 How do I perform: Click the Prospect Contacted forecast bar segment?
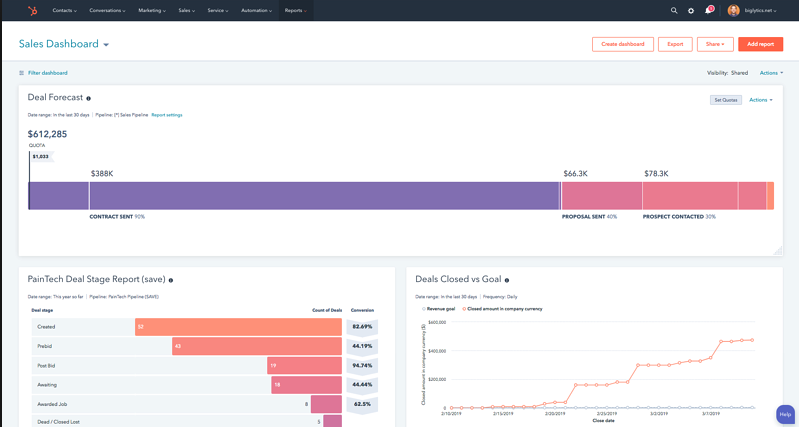[x=690, y=196]
